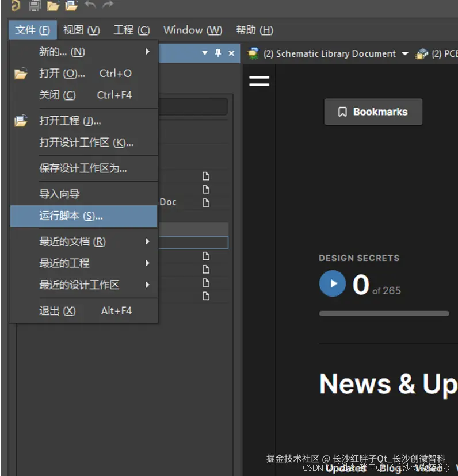Click the application logo icon at top left
The width and height of the screenshot is (458, 476).
pos(16,5)
